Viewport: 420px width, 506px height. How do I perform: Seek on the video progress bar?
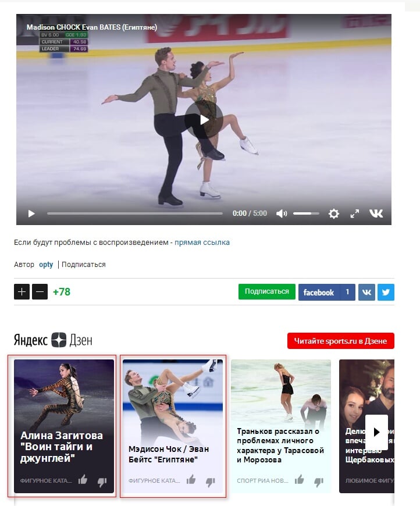click(134, 213)
